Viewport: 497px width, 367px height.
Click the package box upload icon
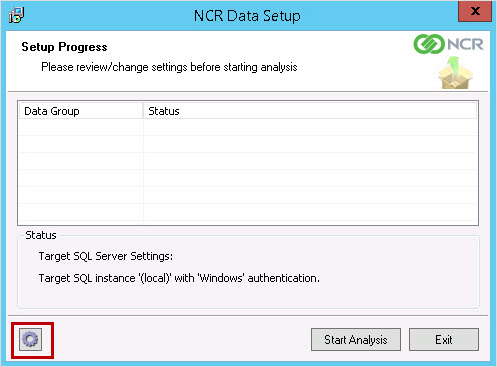click(455, 73)
